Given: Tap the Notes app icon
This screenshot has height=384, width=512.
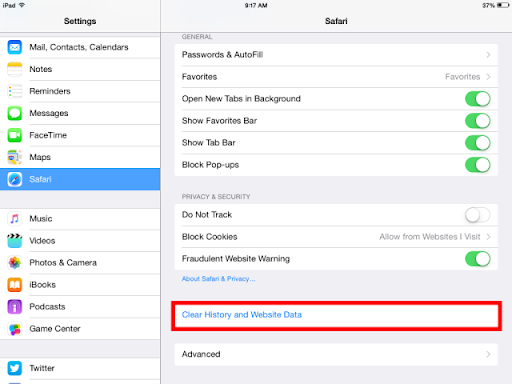Looking at the screenshot, I should (x=15, y=69).
